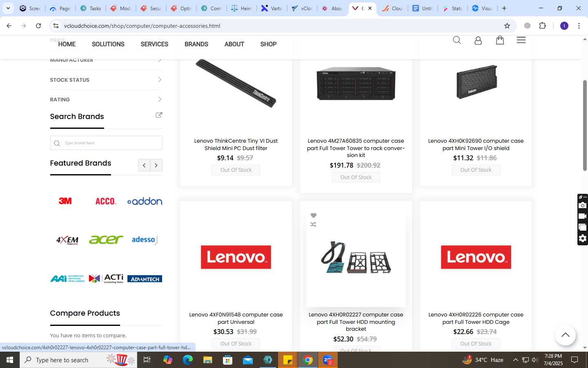Open the settings gear on the side toolbar
The width and height of the screenshot is (588, 368).
coord(583,238)
